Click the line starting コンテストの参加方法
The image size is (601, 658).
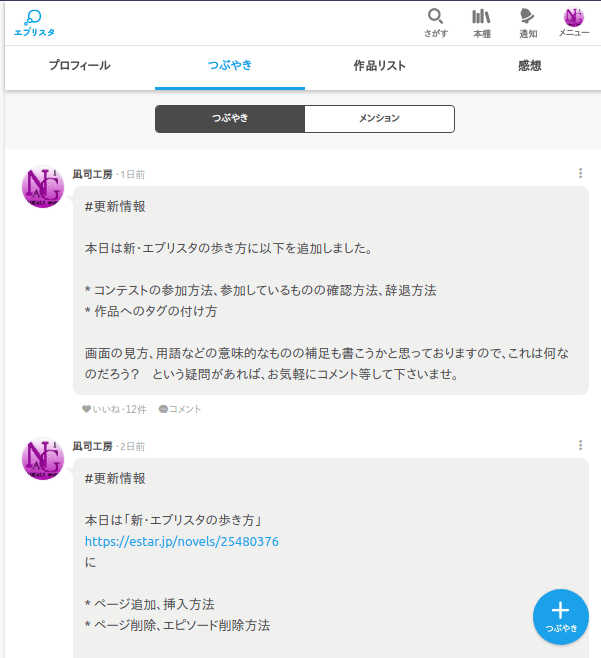[x=261, y=290]
